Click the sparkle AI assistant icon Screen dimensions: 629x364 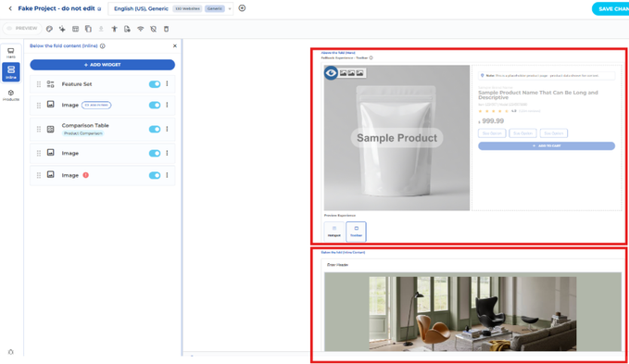[x=62, y=29]
